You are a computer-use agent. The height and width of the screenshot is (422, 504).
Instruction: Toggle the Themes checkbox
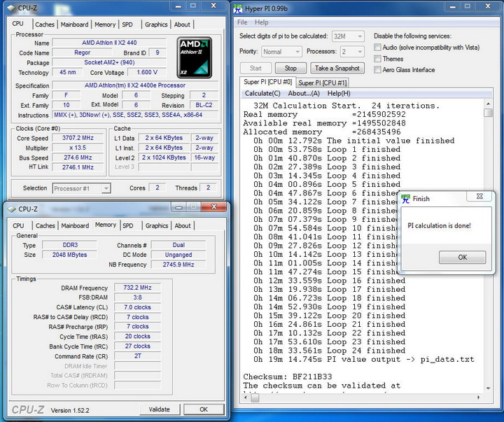pos(377,59)
